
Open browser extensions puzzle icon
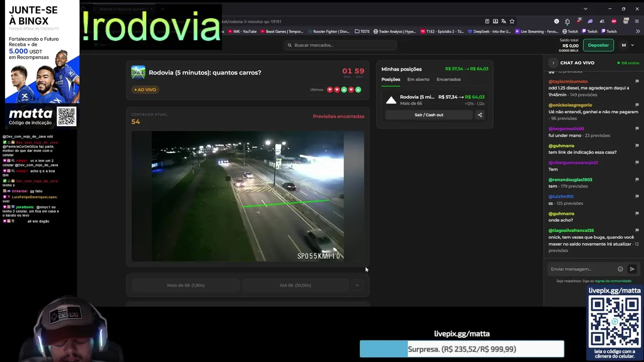coord(567,22)
